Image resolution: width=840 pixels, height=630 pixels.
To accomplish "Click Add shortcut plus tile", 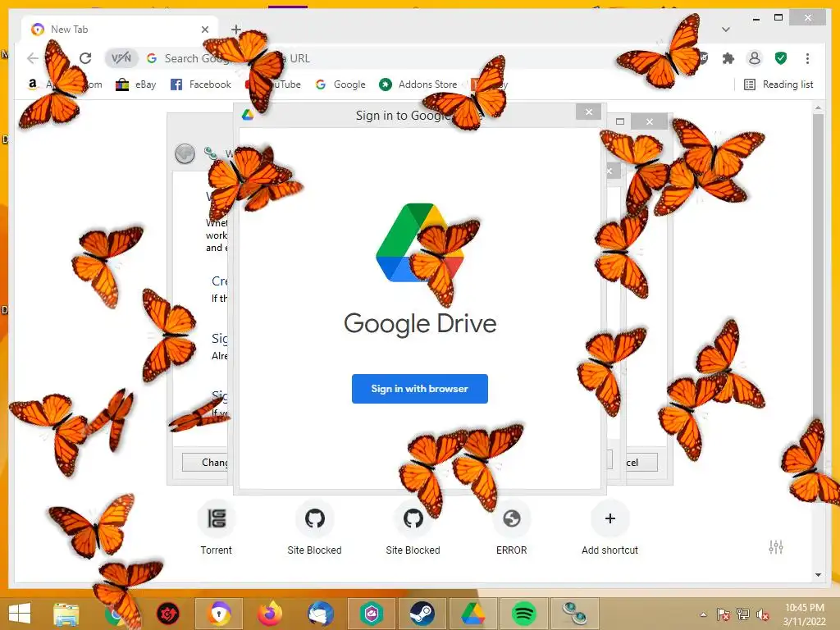I will pos(609,527).
